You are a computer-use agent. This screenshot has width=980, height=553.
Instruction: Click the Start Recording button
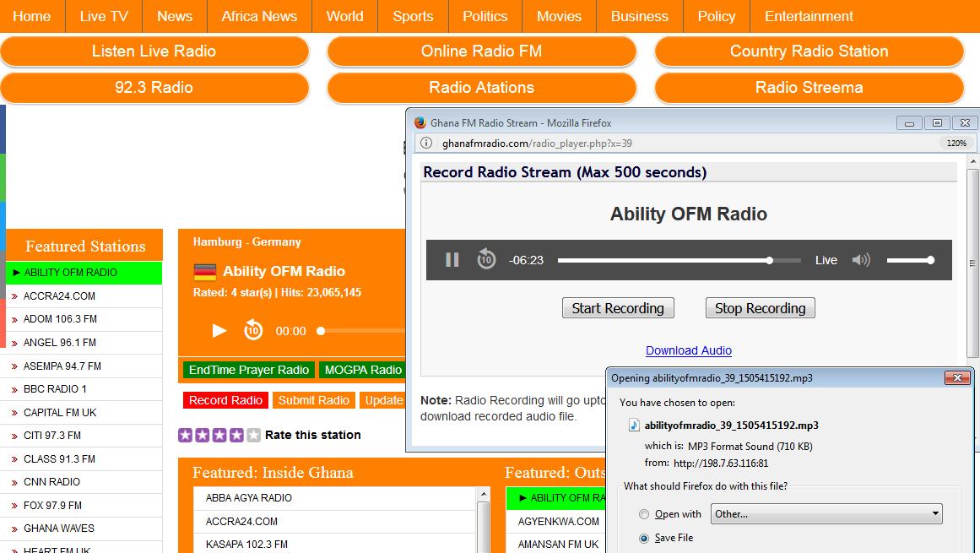click(x=618, y=308)
